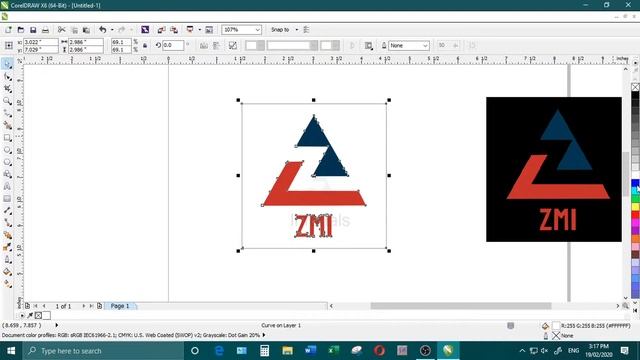Viewport: 640px width, 360px height.
Task: Open the Calculator from taskbar
Action: point(264,351)
